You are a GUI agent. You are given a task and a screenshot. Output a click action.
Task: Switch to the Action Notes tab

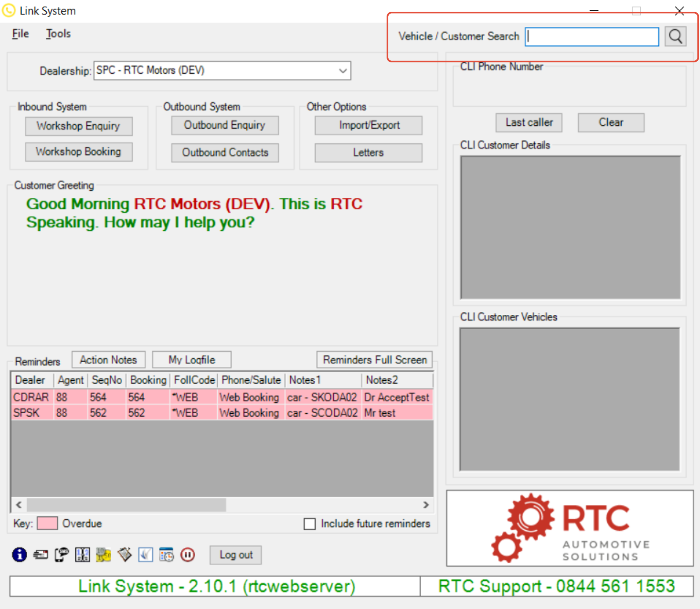108,360
